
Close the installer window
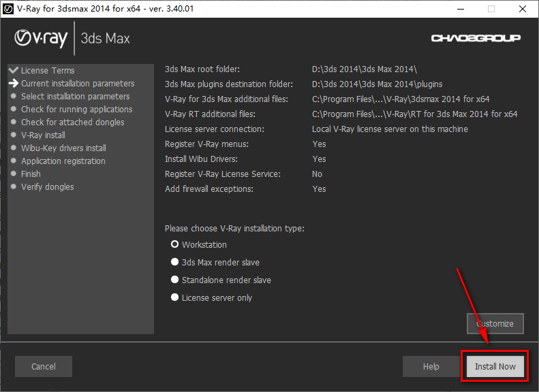click(522, 9)
